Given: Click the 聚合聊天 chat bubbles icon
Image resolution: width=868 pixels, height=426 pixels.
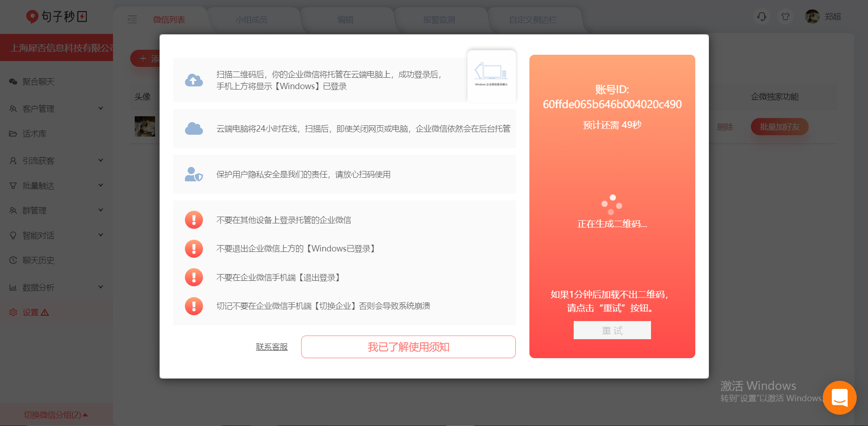Looking at the screenshot, I should [x=13, y=82].
